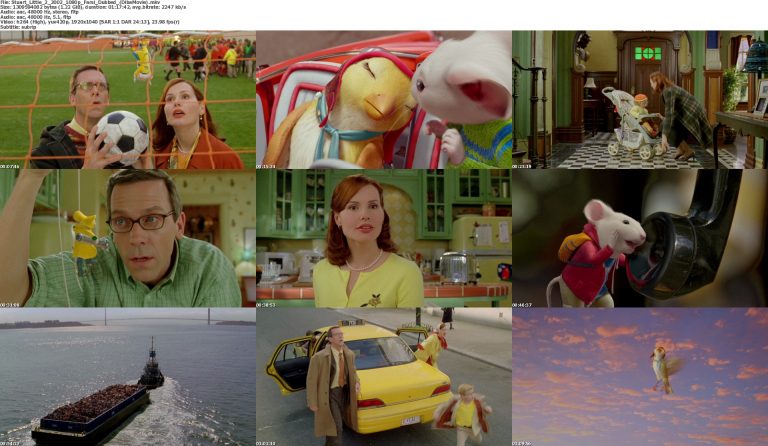Click the bird flying in sunset sky thumbnail

pyautogui.click(x=640, y=376)
